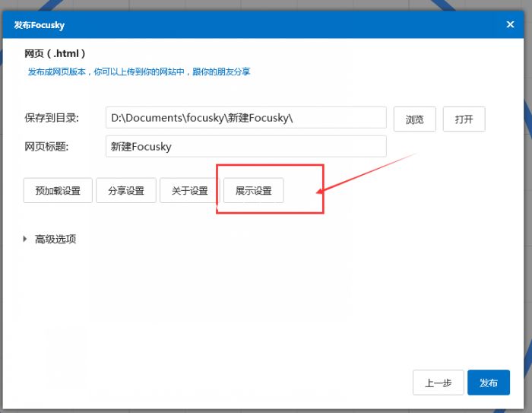The height and width of the screenshot is (413, 532).
Task: Open 预加载设置 preload settings
Action: (x=58, y=190)
